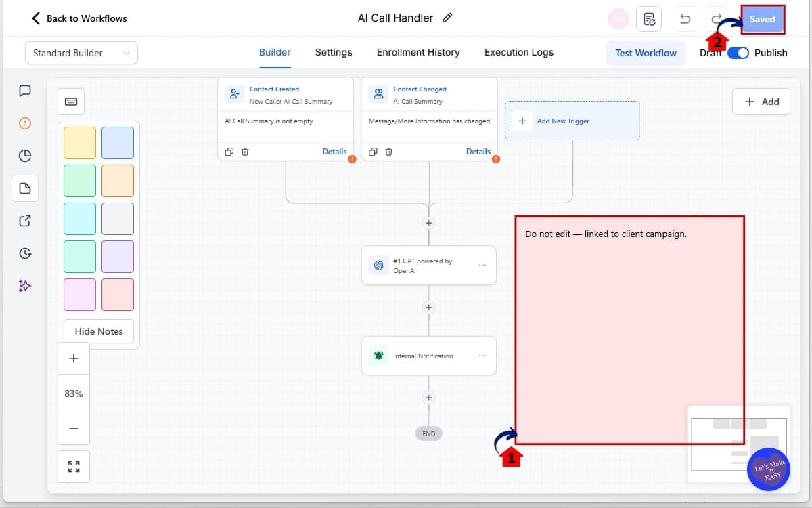Screen dimensions: 812x508
Task: Click Back to Workflows link
Action: (x=79, y=18)
